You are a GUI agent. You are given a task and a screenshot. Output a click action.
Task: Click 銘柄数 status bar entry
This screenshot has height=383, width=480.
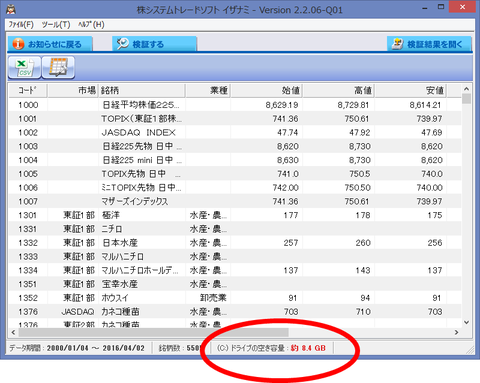click(179, 348)
